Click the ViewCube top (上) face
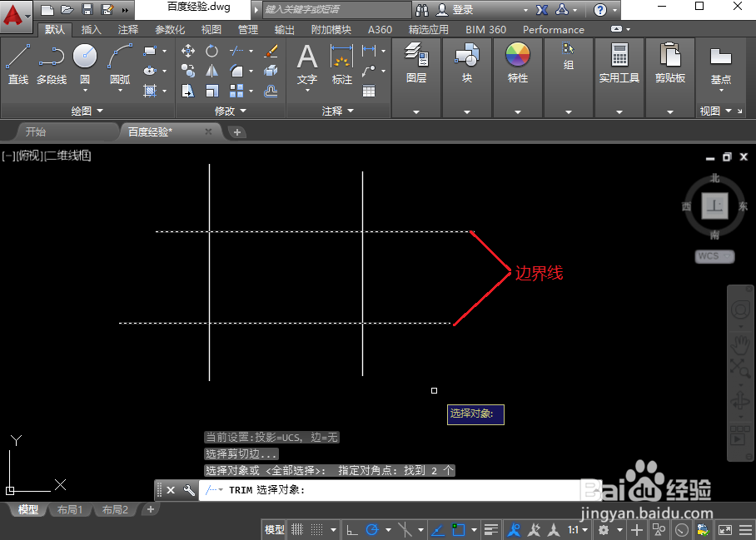 click(x=714, y=206)
